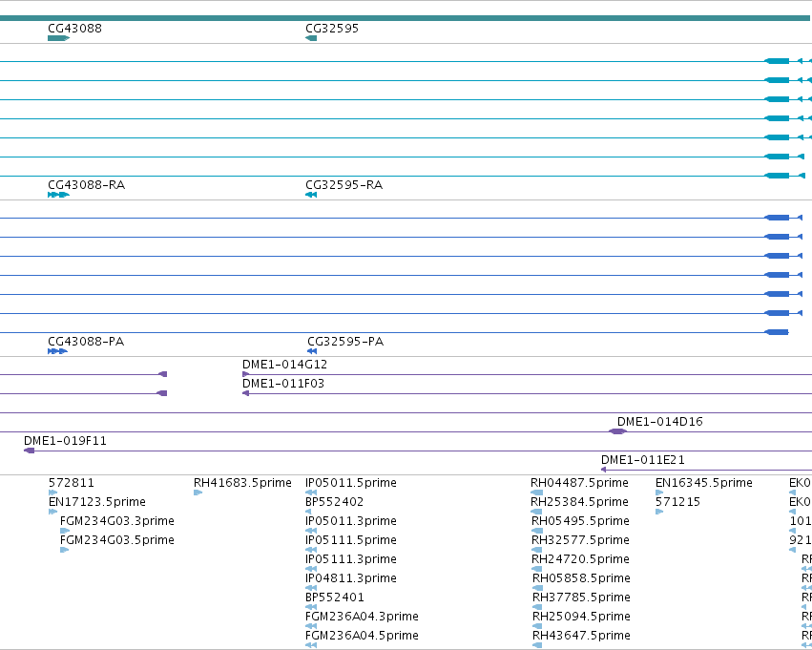This screenshot has height=650, width=812.
Task: Click the RH25384.5prime EST label
Action: (579, 502)
